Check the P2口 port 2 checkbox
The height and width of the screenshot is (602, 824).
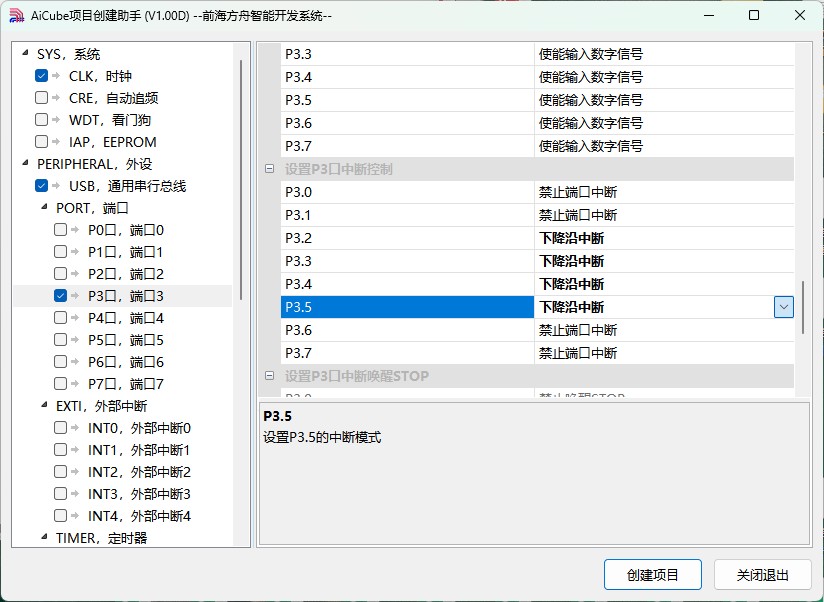[60, 274]
